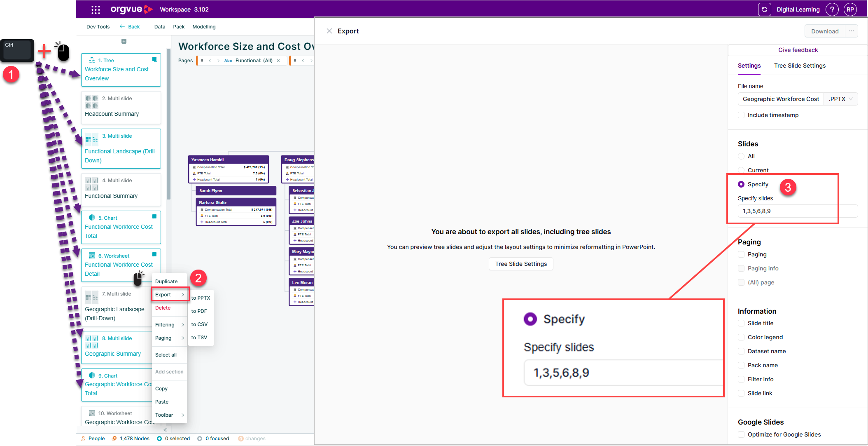Open the more options ellipsis beside Download
The height and width of the screenshot is (446, 868).
tap(852, 31)
